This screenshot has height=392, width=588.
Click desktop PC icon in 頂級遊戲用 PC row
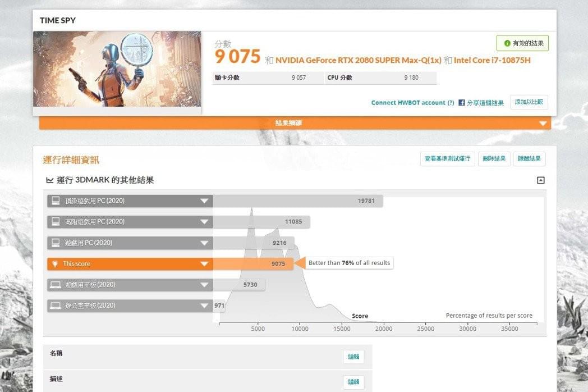coord(56,201)
